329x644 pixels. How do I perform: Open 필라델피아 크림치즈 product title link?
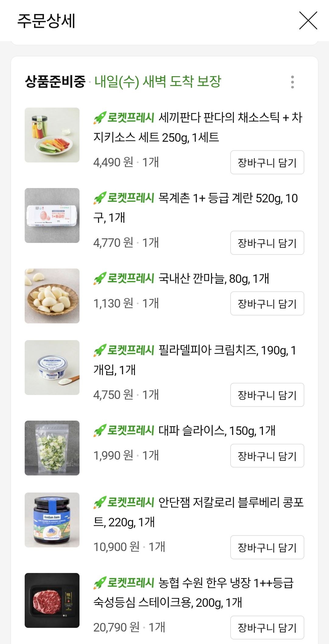(195, 360)
